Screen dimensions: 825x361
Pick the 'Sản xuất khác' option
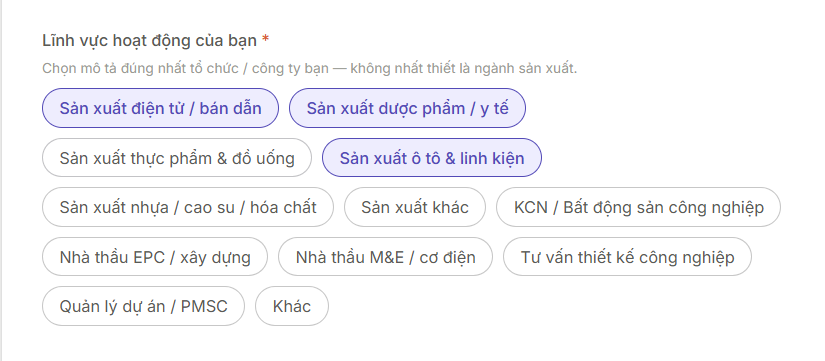(415, 207)
